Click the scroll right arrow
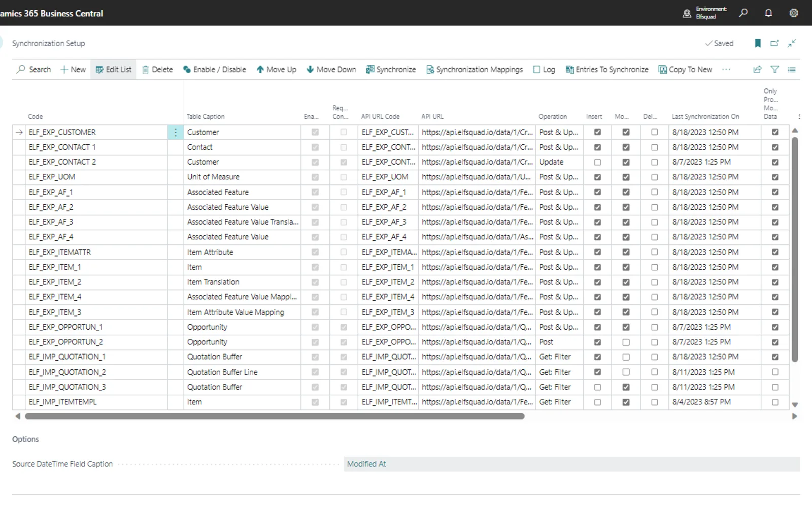The width and height of the screenshot is (812, 508). tap(795, 416)
